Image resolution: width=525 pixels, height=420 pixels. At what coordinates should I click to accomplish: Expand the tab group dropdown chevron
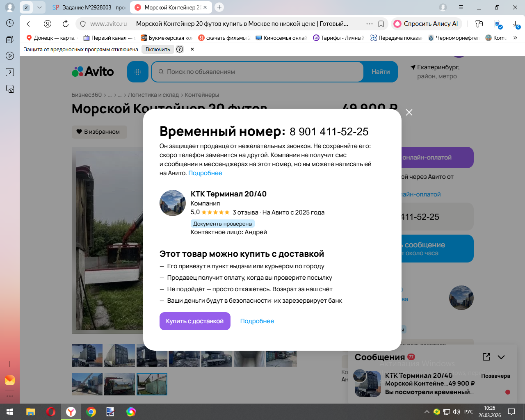(x=39, y=7)
